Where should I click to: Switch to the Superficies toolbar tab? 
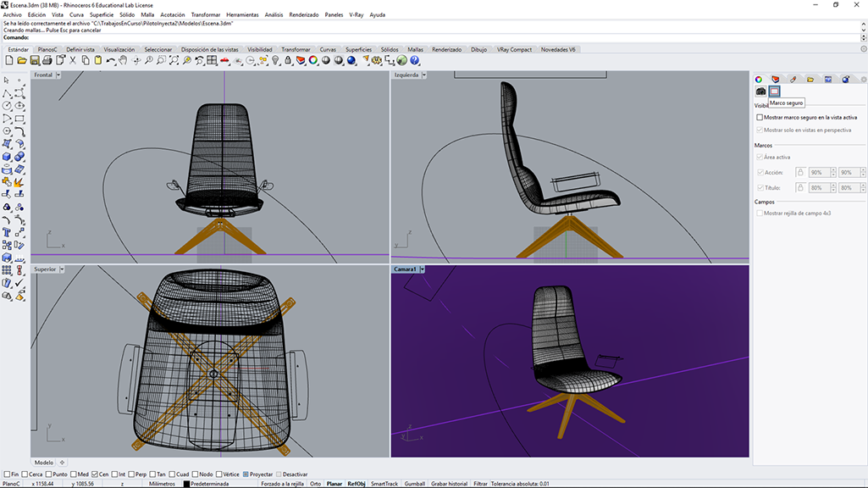359,49
